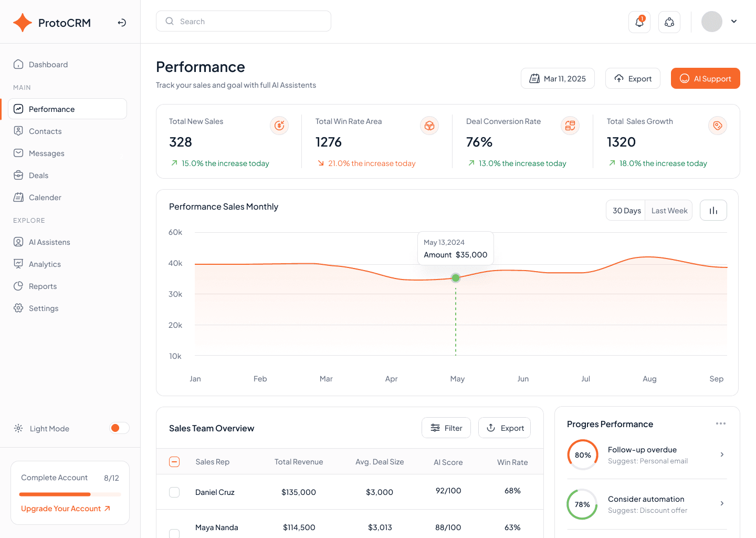The height and width of the screenshot is (538, 756).
Task: Open the AI Assistents sidebar item
Action: (x=50, y=242)
